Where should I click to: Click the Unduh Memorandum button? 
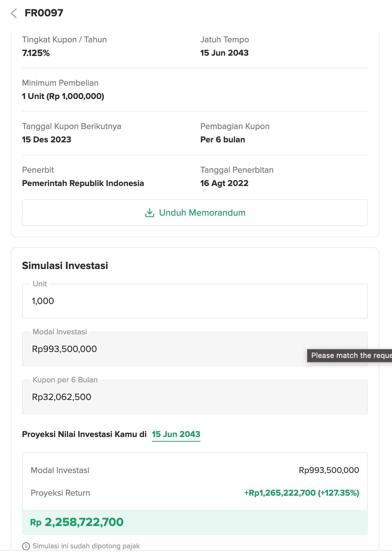[195, 213]
